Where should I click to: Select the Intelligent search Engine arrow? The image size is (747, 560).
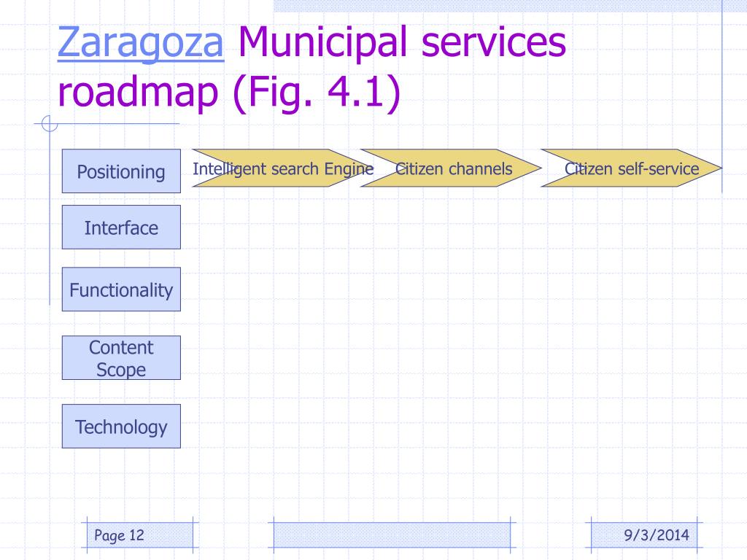coord(283,168)
